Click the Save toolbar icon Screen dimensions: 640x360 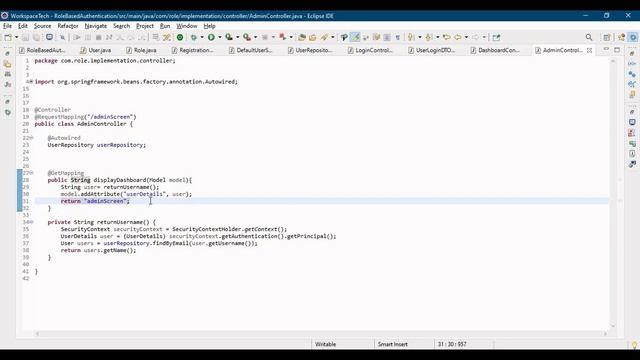[25, 37]
